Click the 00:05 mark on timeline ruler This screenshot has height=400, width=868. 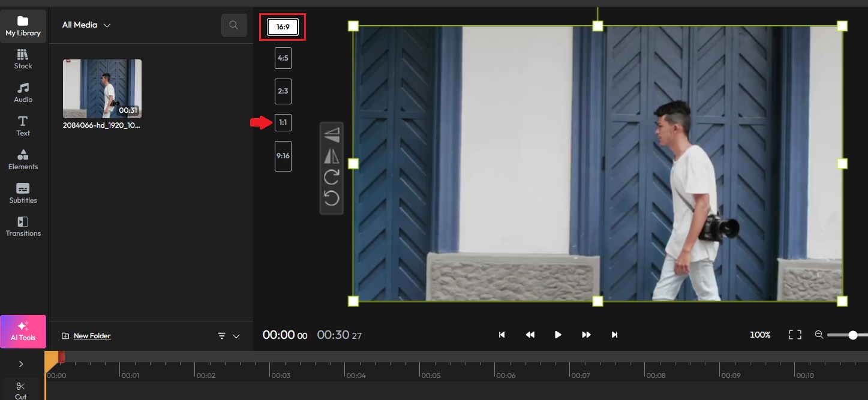430,375
